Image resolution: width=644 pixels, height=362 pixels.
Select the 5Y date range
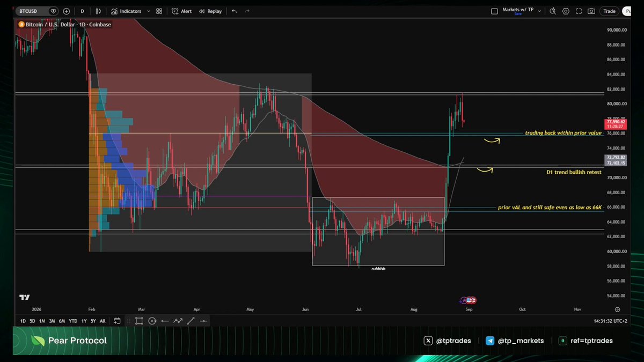tap(93, 321)
